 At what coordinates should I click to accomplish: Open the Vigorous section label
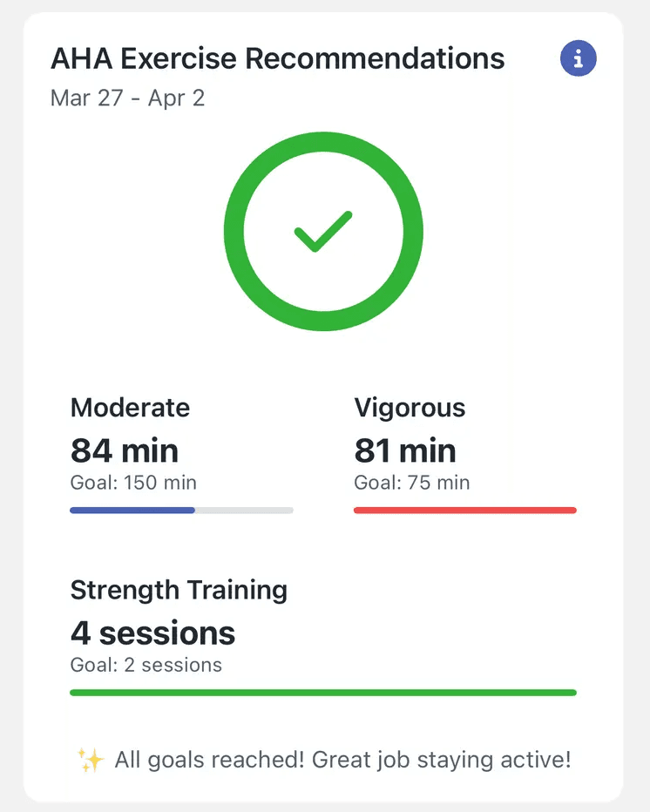[x=410, y=407]
